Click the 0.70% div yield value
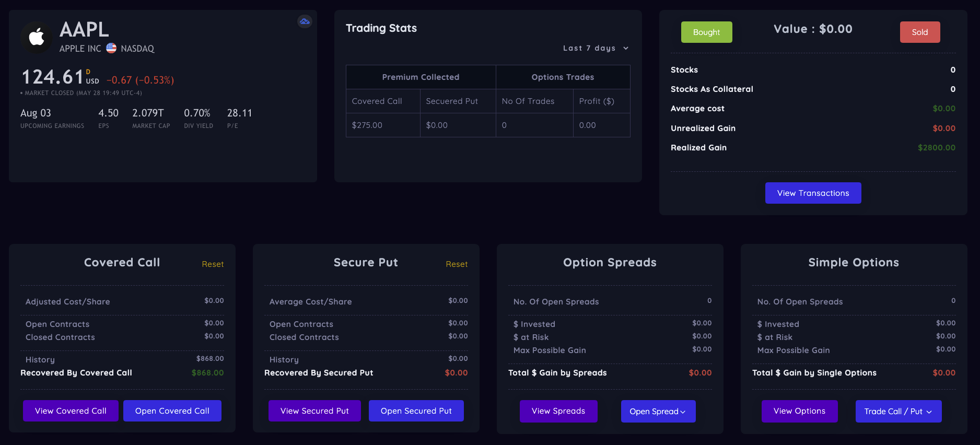The image size is (980, 445). 197,113
